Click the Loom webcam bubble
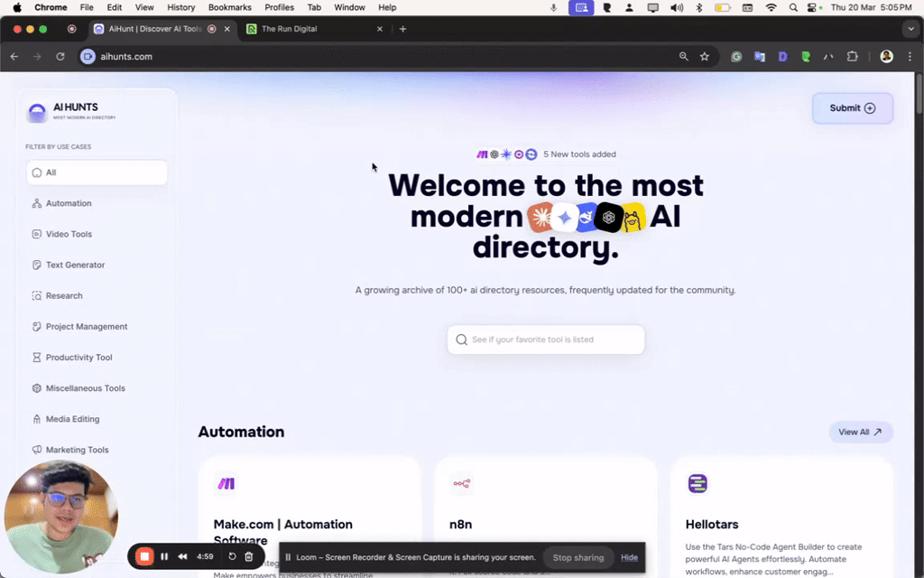 (61, 517)
